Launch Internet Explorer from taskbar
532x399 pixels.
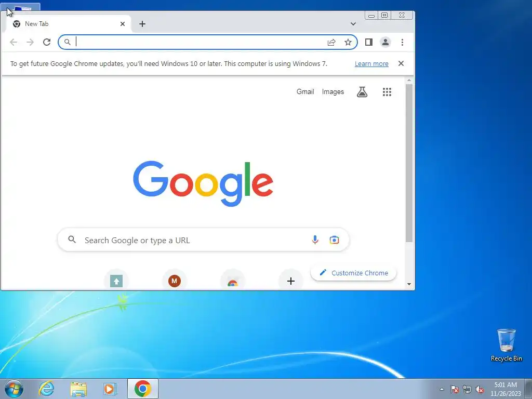pyautogui.click(x=46, y=389)
